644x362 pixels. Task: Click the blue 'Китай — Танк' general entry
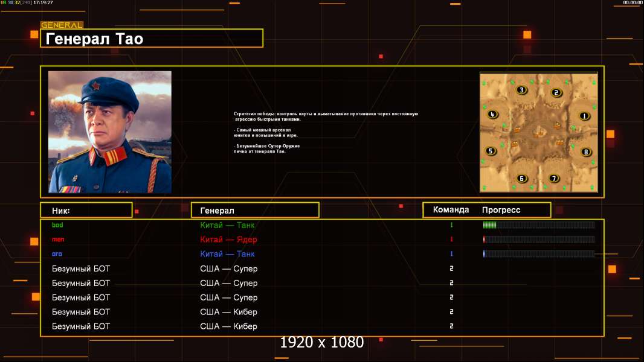coord(227,254)
